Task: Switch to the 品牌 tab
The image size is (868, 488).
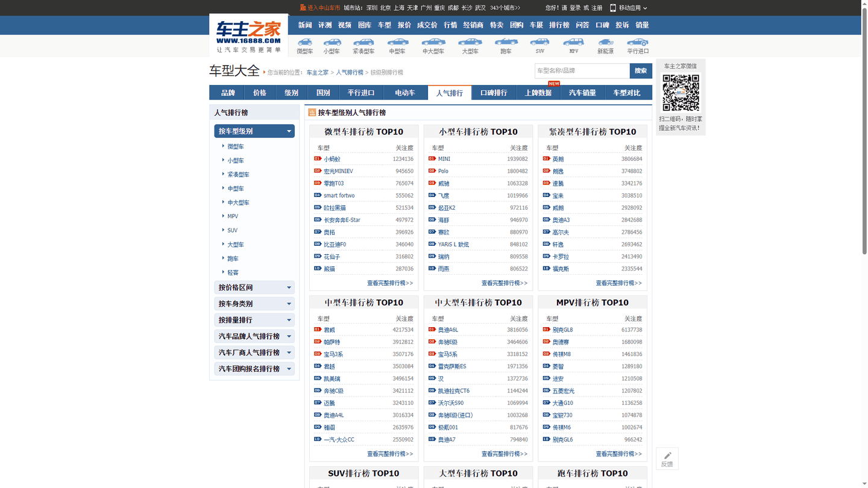Action: [228, 93]
